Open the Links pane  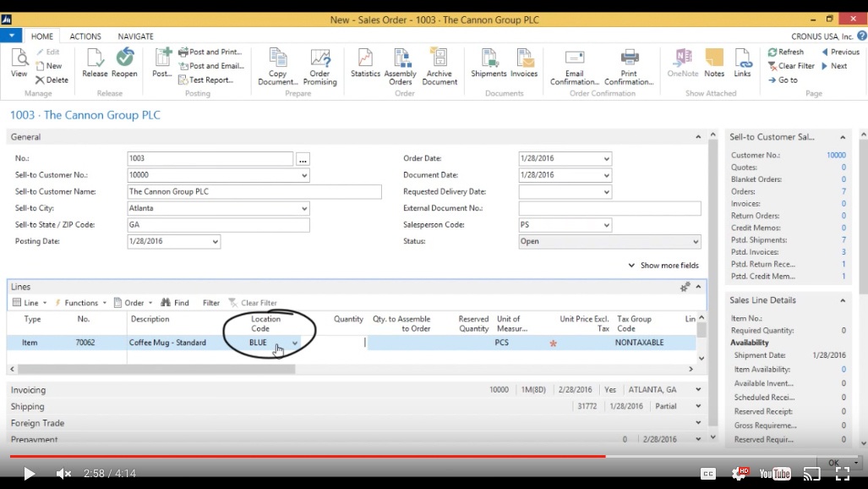tap(742, 62)
